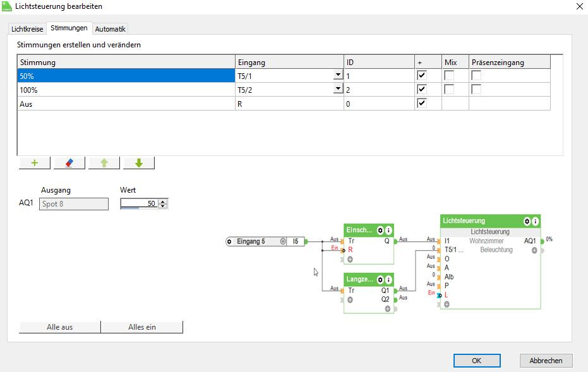This screenshot has width=588, height=372.
Task: Click the ID column header
Action: [379, 63]
